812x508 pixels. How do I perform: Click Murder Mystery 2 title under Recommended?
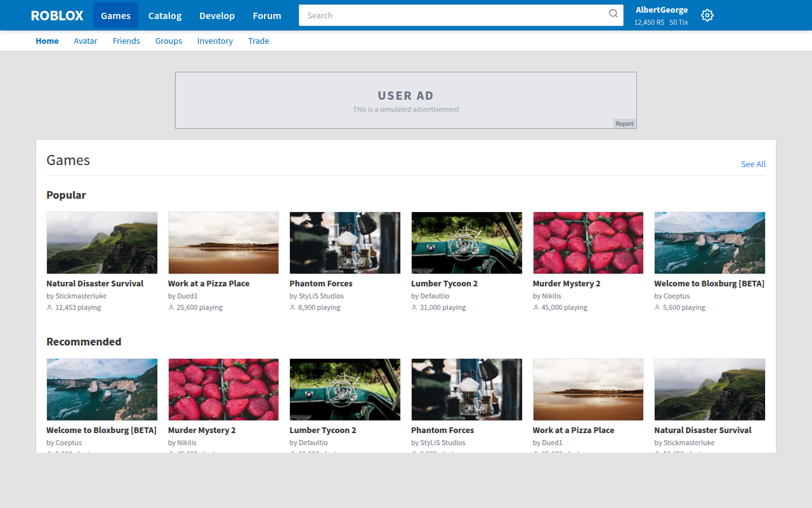pyautogui.click(x=202, y=430)
